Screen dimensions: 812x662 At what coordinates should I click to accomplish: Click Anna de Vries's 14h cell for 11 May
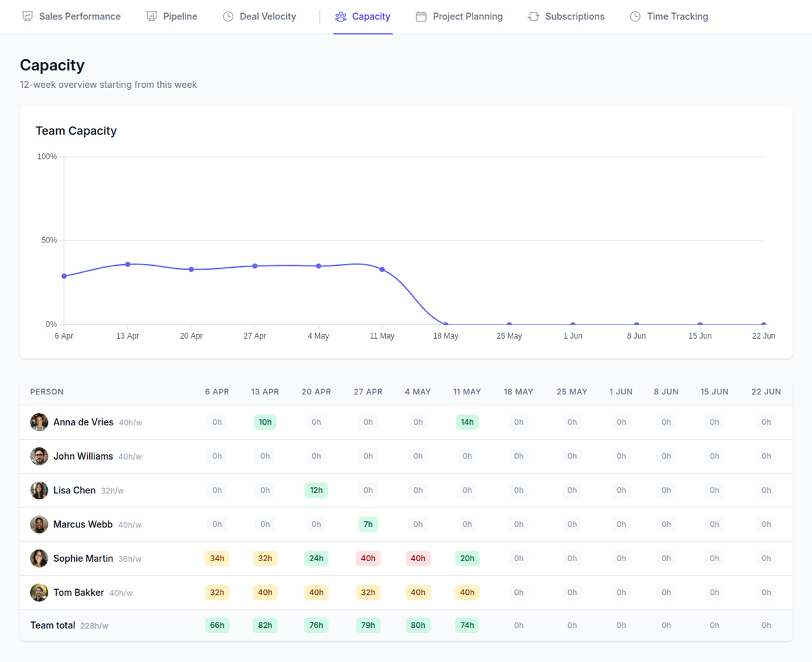click(x=467, y=422)
